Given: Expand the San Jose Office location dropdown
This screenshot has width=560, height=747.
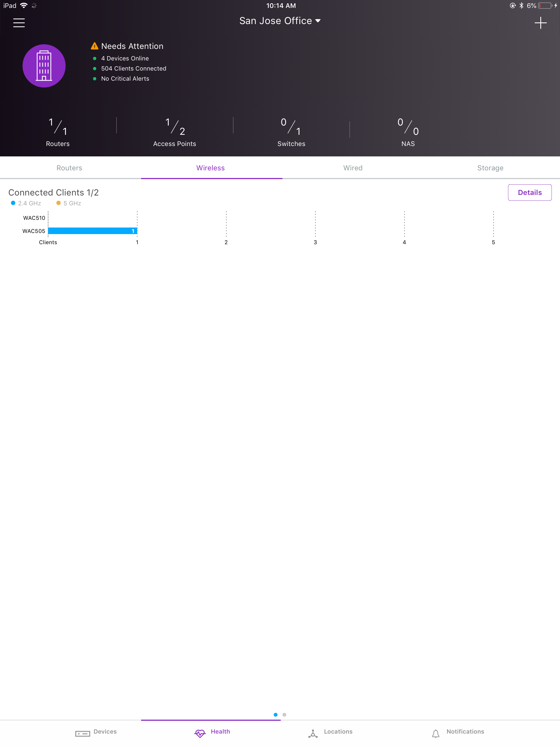Looking at the screenshot, I should pos(280,21).
